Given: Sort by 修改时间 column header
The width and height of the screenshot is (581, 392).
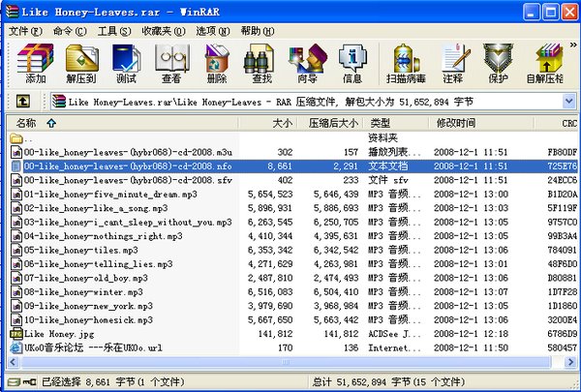Looking at the screenshot, I should click(x=481, y=123).
